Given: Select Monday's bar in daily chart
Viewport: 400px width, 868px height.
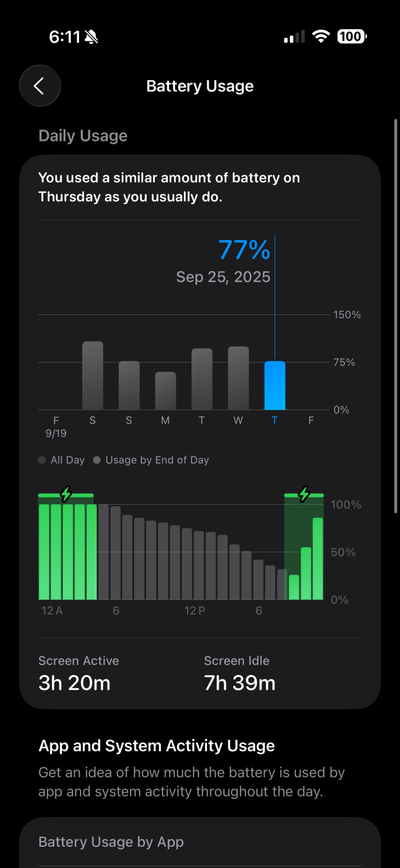Looking at the screenshot, I should (x=165, y=391).
